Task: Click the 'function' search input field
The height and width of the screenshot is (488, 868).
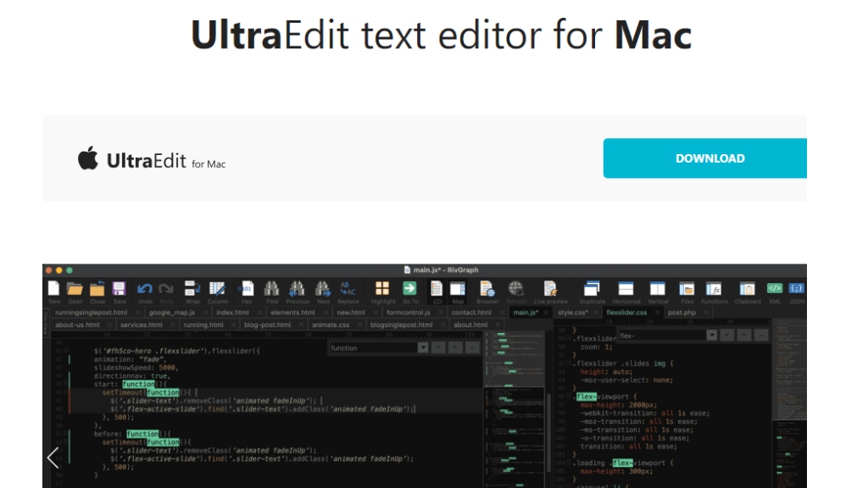Action: click(373, 348)
